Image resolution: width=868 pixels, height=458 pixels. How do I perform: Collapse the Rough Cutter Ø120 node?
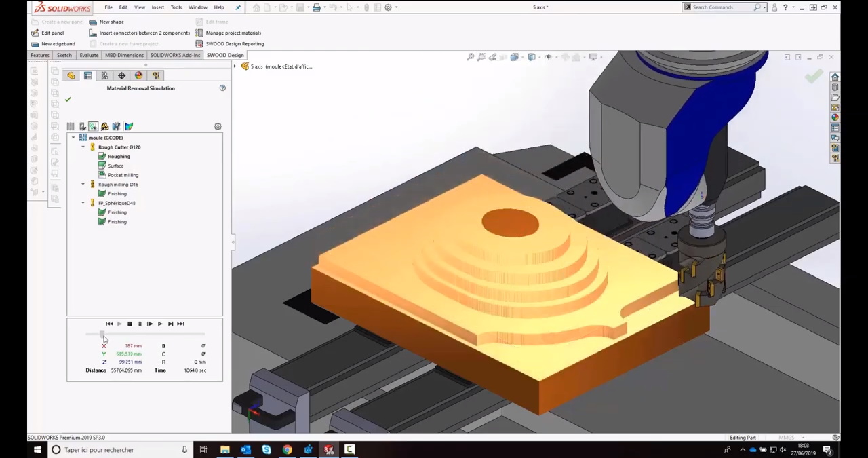tap(83, 147)
